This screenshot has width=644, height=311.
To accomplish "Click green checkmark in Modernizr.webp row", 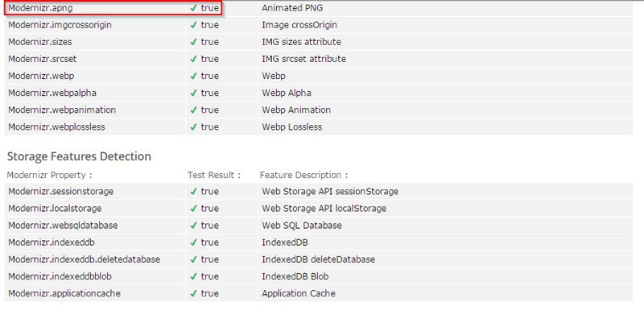I will click(193, 76).
